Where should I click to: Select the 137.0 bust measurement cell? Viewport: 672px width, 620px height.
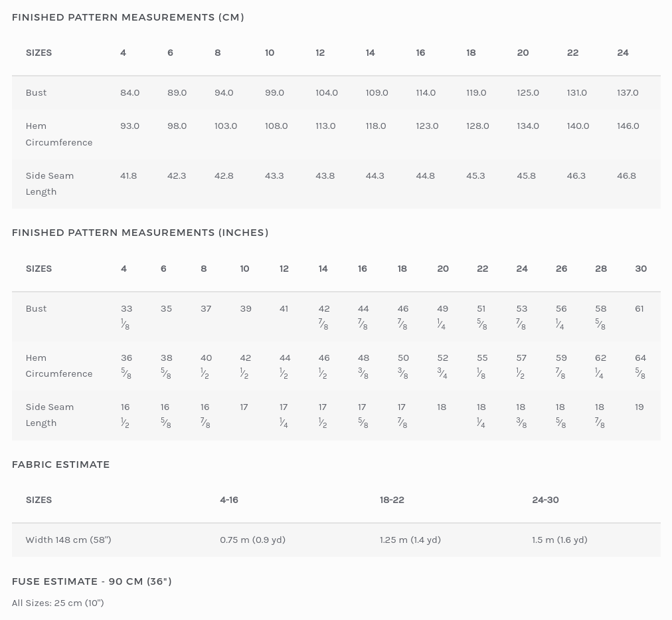point(628,92)
